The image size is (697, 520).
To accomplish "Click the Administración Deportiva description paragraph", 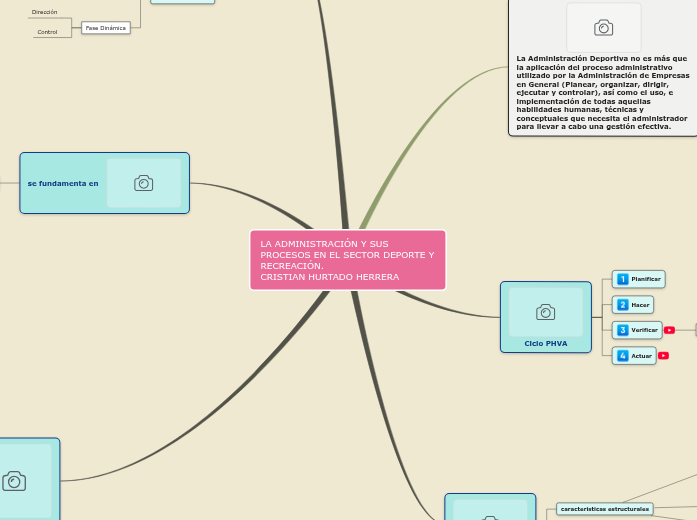I will (x=602, y=92).
